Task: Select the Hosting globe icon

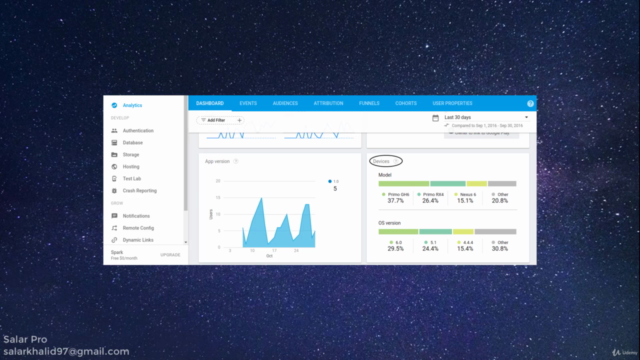Action: click(114, 167)
